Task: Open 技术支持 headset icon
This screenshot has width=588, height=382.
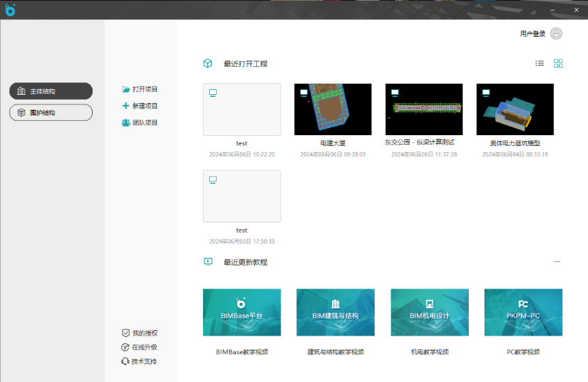Action: click(125, 362)
